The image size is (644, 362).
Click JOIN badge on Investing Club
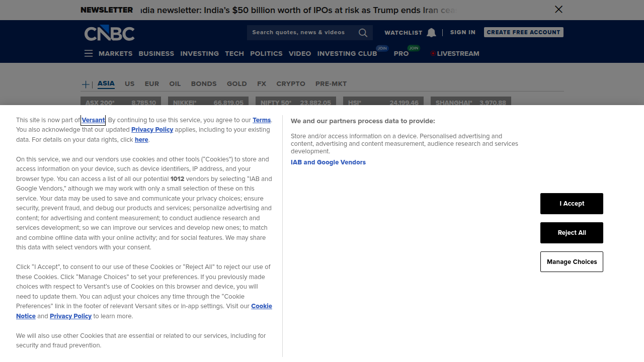382,48
